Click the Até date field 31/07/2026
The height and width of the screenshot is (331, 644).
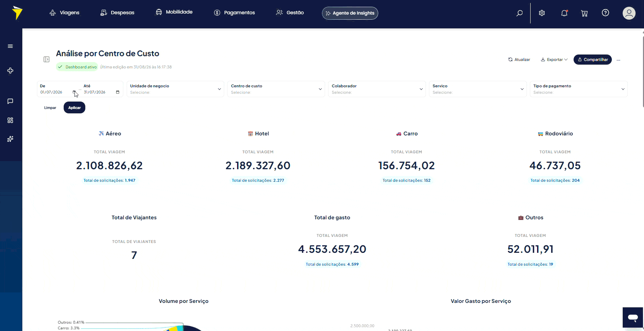95,92
